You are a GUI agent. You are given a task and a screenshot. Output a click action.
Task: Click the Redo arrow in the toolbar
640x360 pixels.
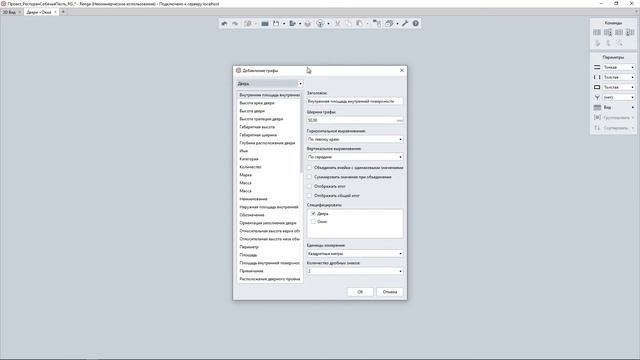(235, 24)
